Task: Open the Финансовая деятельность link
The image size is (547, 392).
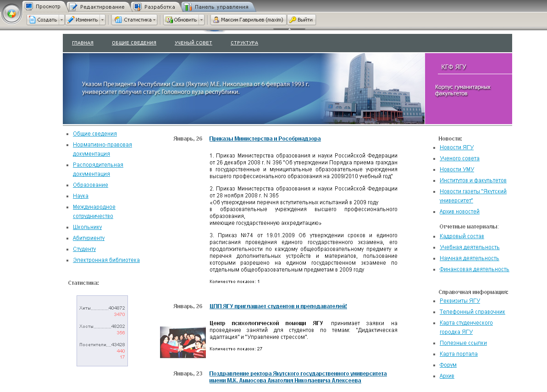Action: click(475, 269)
